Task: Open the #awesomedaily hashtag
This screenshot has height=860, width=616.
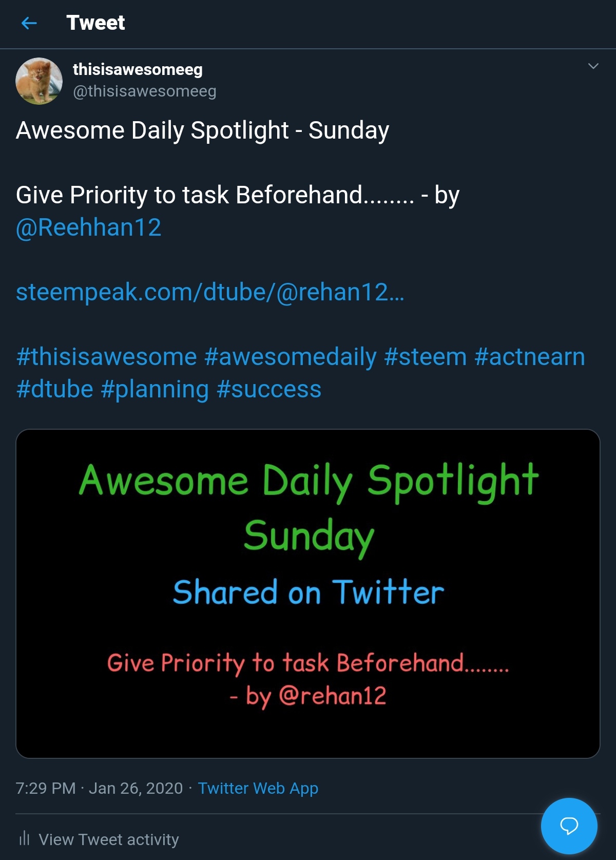Action: point(290,357)
